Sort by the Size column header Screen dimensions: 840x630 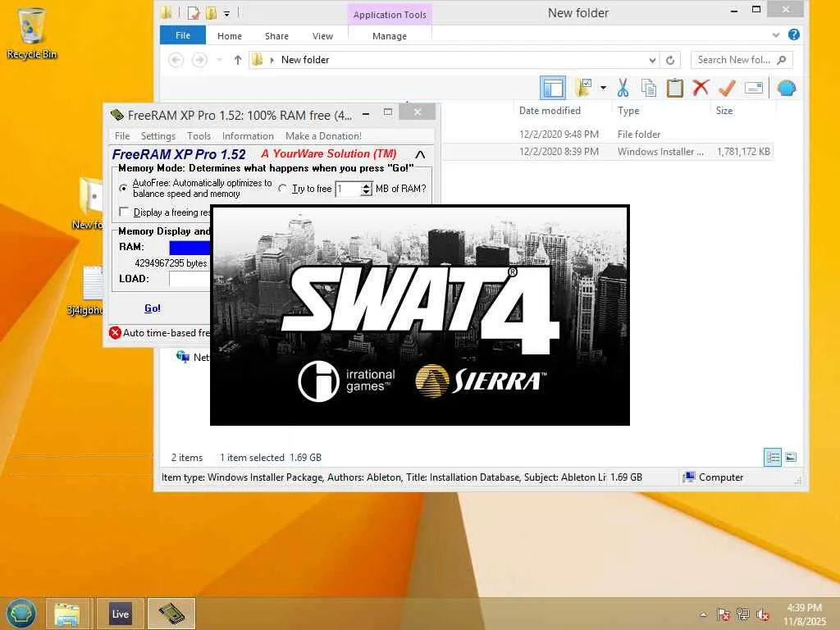click(x=724, y=111)
